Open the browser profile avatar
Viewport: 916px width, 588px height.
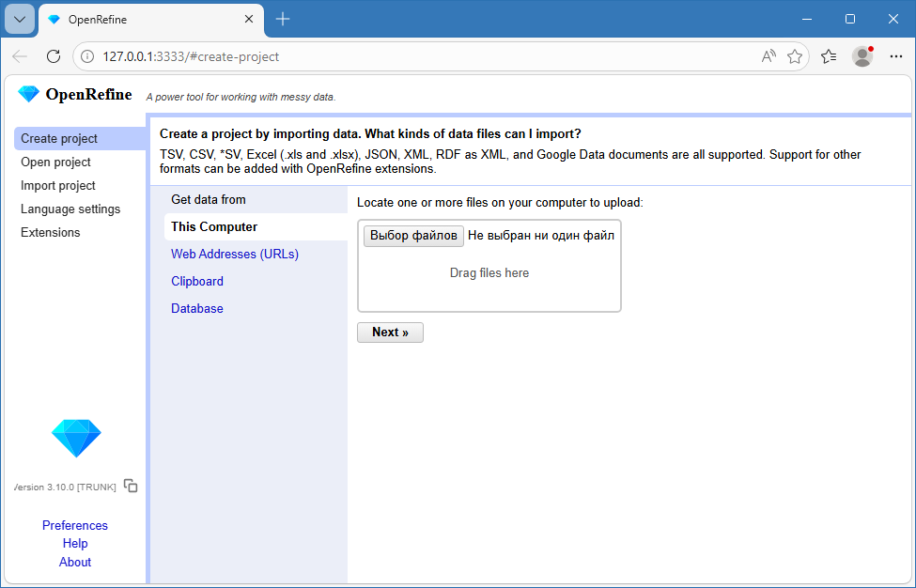pos(862,56)
